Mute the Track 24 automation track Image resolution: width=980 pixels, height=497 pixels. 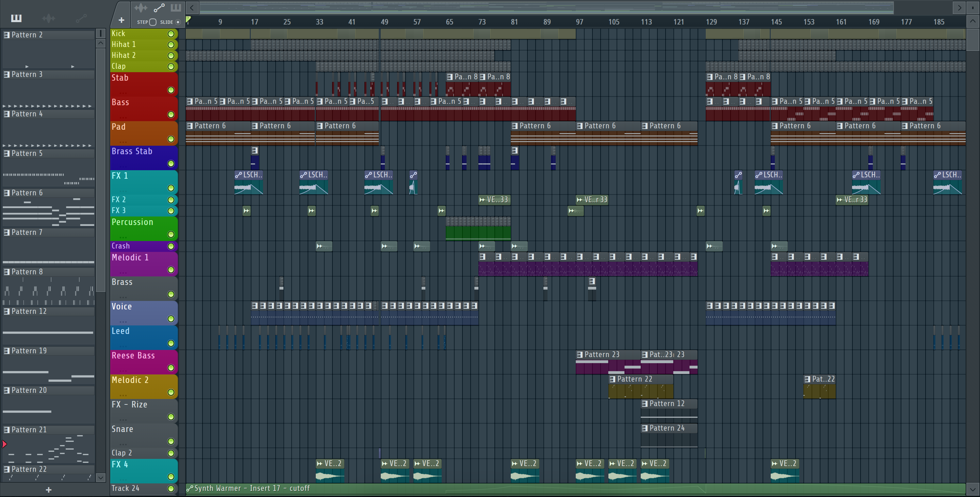tap(171, 488)
